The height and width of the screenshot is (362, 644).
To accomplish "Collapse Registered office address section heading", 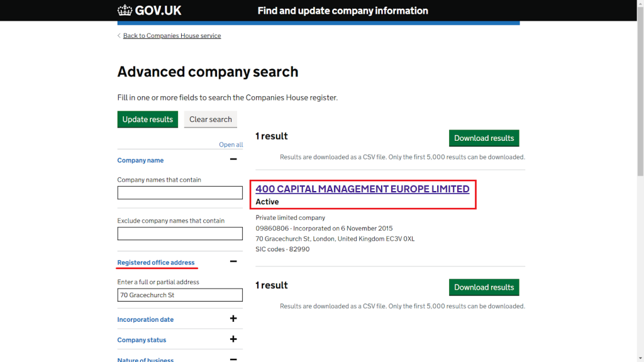I will [156, 262].
